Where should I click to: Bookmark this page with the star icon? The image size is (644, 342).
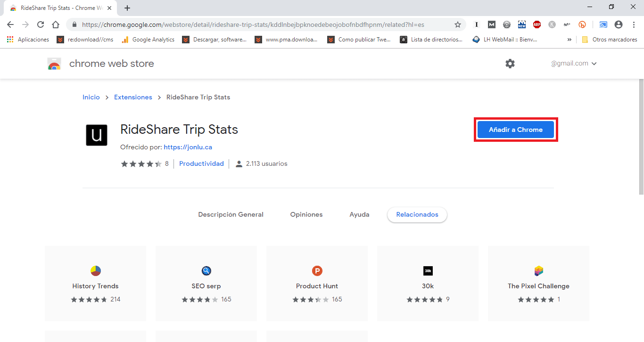(x=457, y=24)
